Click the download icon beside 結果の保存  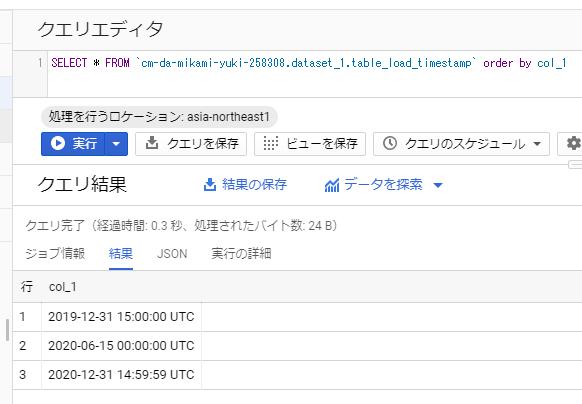click(x=210, y=185)
